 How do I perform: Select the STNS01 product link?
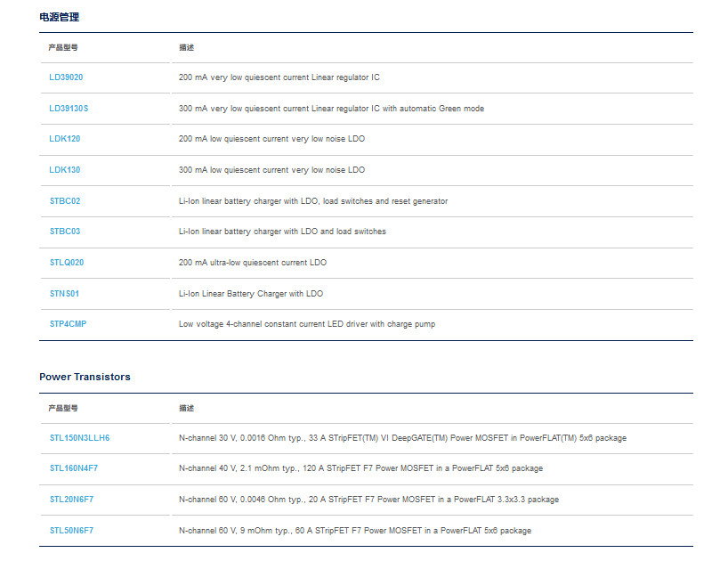pyautogui.click(x=65, y=294)
